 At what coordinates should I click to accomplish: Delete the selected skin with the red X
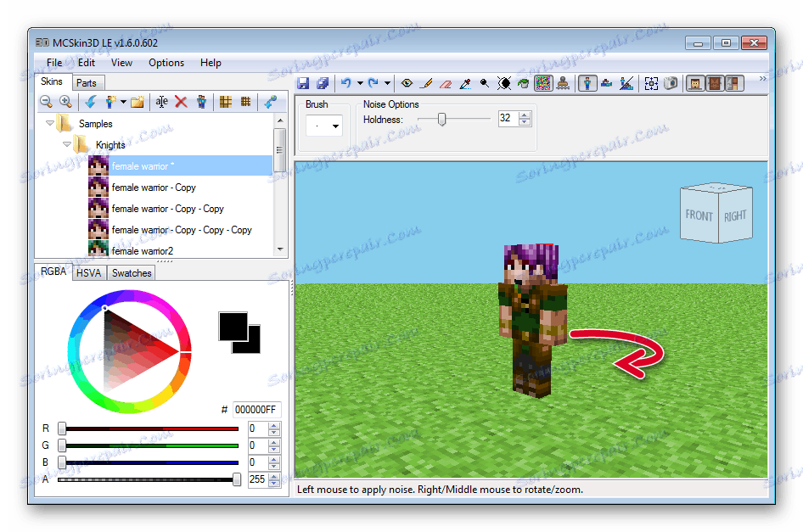click(180, 102)
